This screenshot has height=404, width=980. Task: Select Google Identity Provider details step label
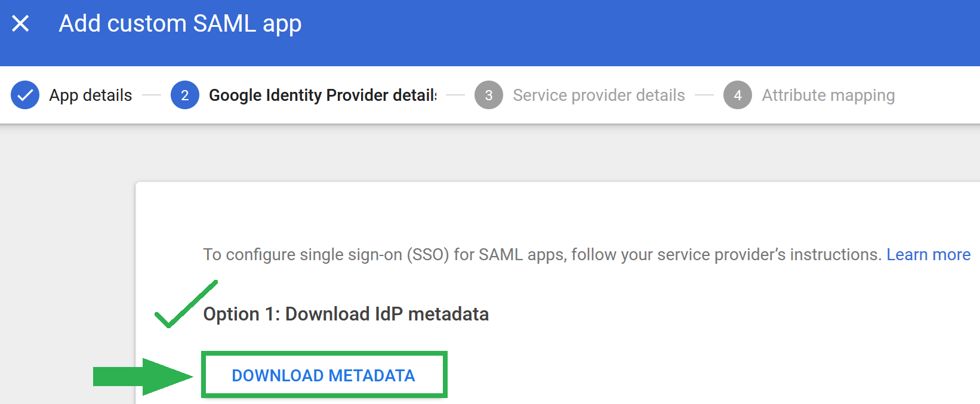click(x=323, y=95)
